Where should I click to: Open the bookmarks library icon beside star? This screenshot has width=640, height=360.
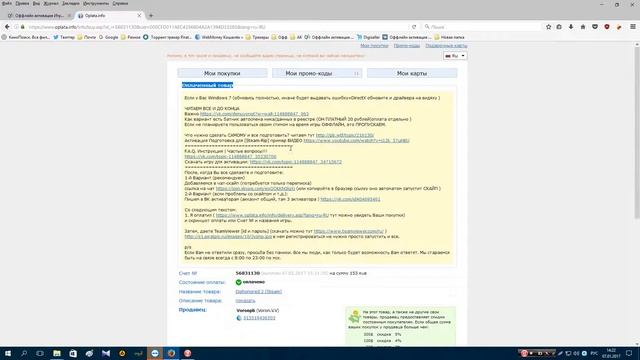559,27
